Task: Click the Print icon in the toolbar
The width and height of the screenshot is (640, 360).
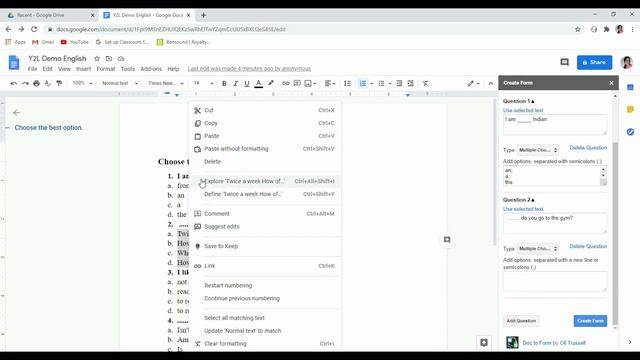Action: tap(36, 83)
